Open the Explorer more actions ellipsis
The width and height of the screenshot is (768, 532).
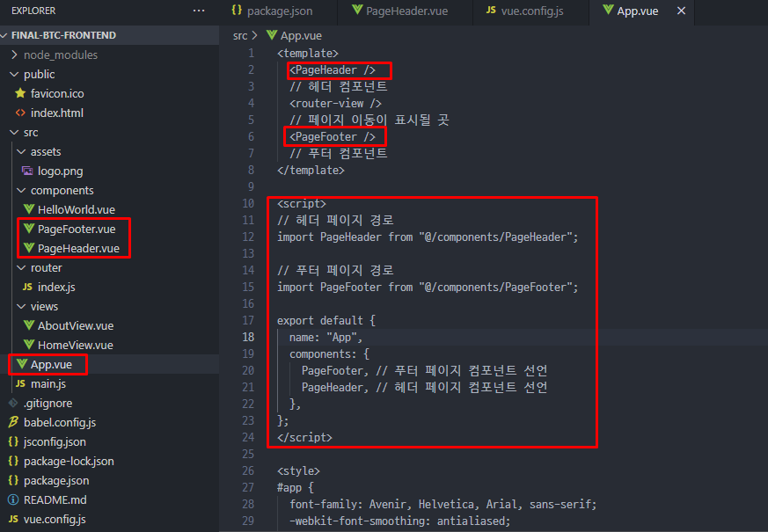click(x=199, y=11)
